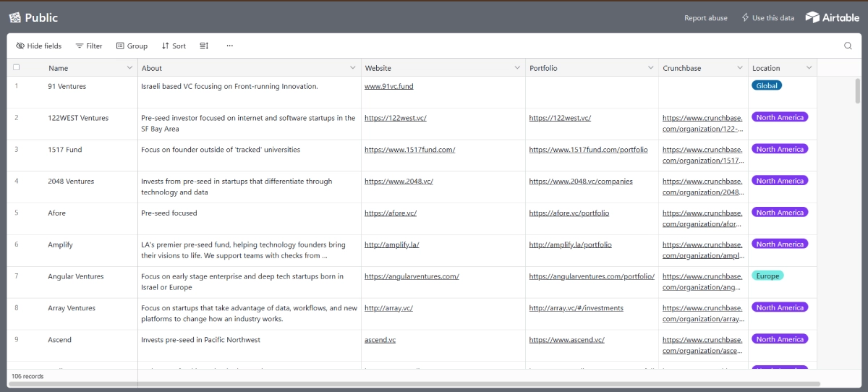The image size is (868, 392).
Task: Click the 106 records count
Action: (27, 376)
